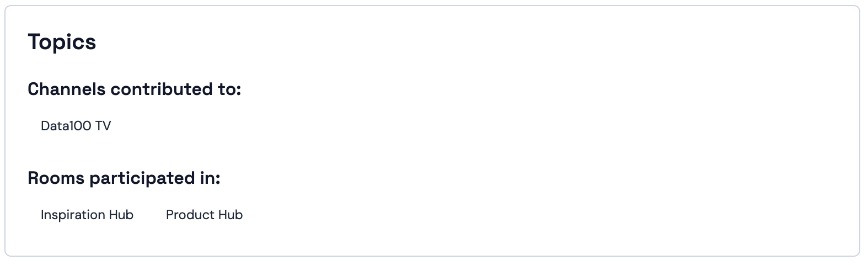Click the 'Channels contributed to:' label
This screenshot has width=868, height=265.
click(135, 89)
